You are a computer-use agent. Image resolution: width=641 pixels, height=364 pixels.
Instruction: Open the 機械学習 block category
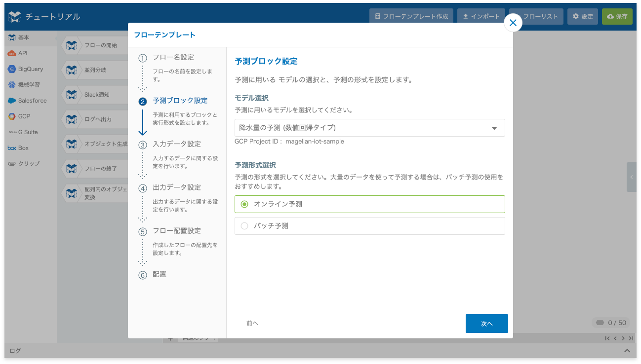[31, 85]
